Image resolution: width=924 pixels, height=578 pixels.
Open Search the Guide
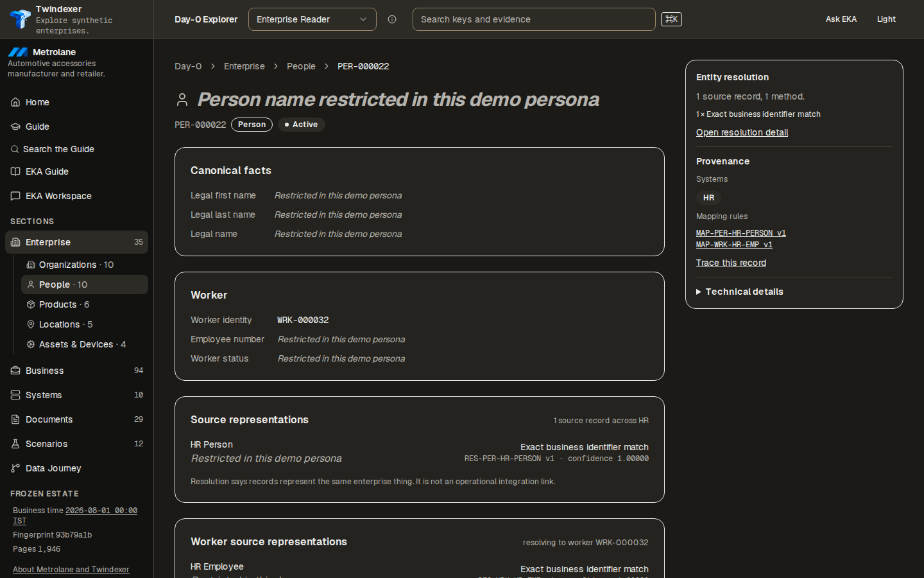[76, 149]
